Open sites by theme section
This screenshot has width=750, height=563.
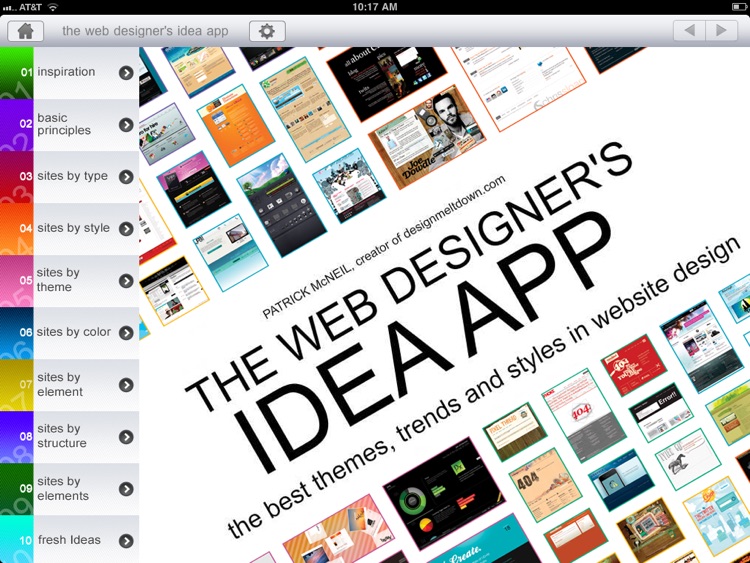(x=69, y=281)
